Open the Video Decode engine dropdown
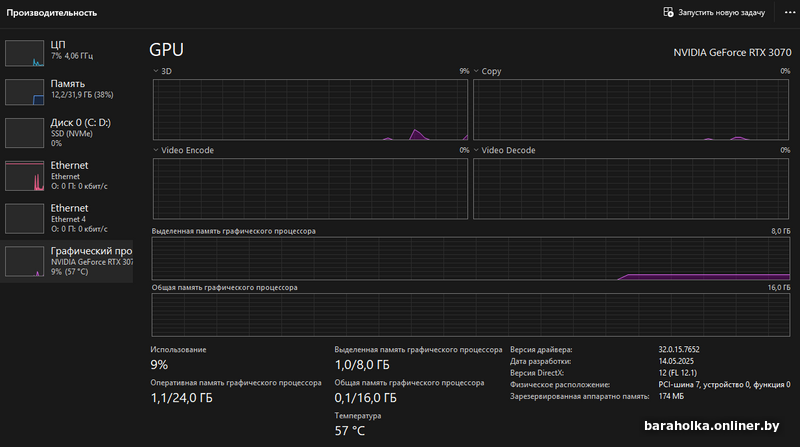Image resolution: width=800 pixels, height=447 pixels. click(476, 150)
